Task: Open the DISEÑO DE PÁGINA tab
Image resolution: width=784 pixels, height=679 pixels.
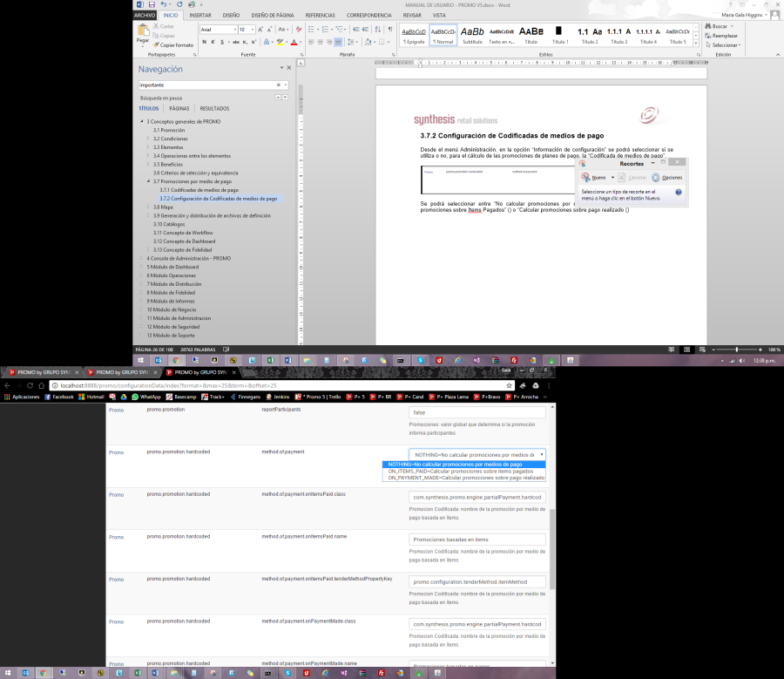Action: pyautogui.click(x=273, y=16)
